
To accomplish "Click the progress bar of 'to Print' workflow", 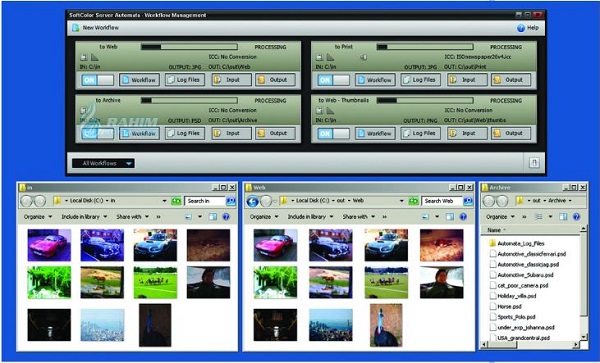I will [x=425, y=47].
